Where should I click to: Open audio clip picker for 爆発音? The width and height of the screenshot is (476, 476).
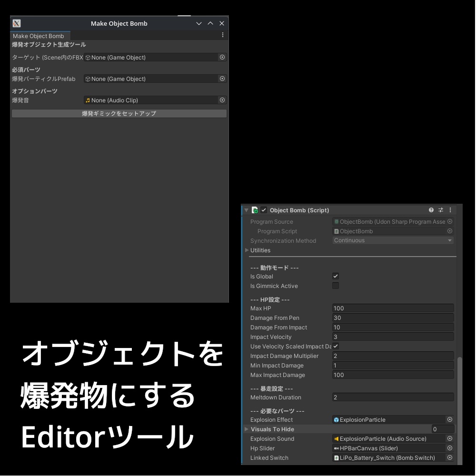(x=222, y=100)
